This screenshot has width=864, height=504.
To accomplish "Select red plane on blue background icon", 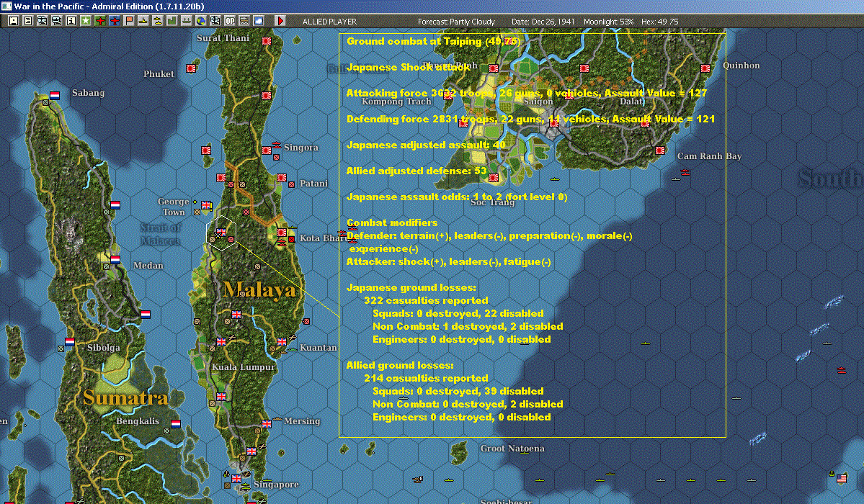I will (x=115, y=21).
